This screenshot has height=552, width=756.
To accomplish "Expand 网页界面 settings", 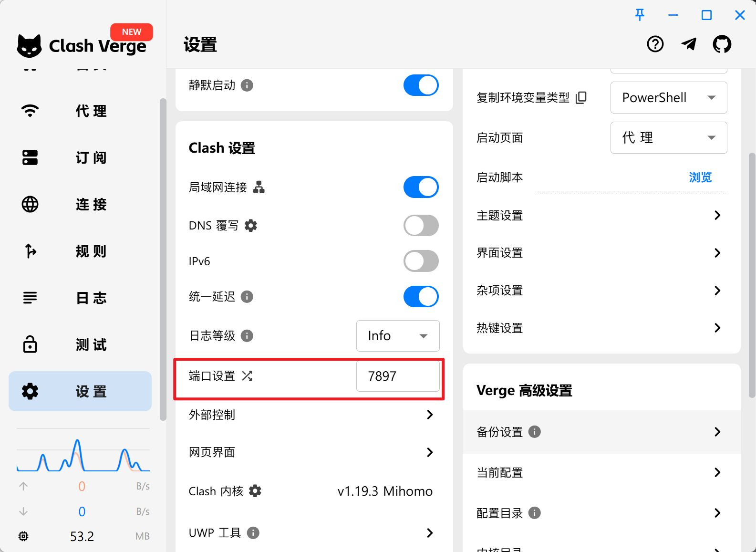I will (314, 452).
